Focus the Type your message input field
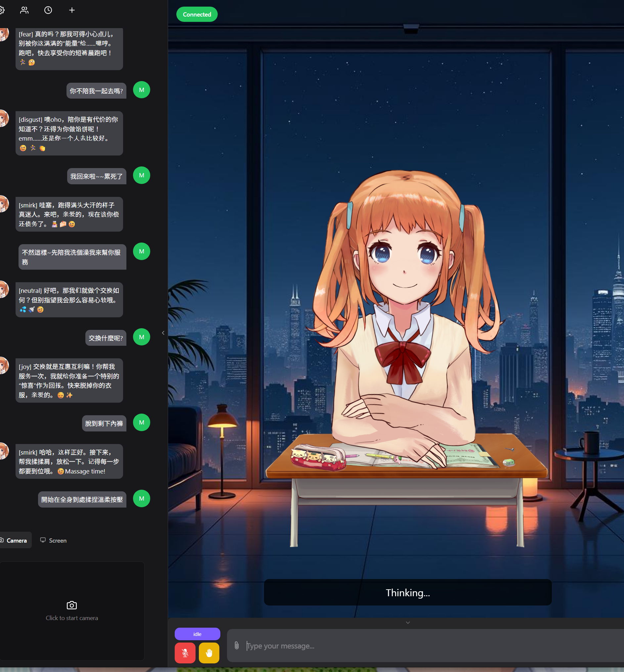624x672 pixels. click(x=425, y=646)
